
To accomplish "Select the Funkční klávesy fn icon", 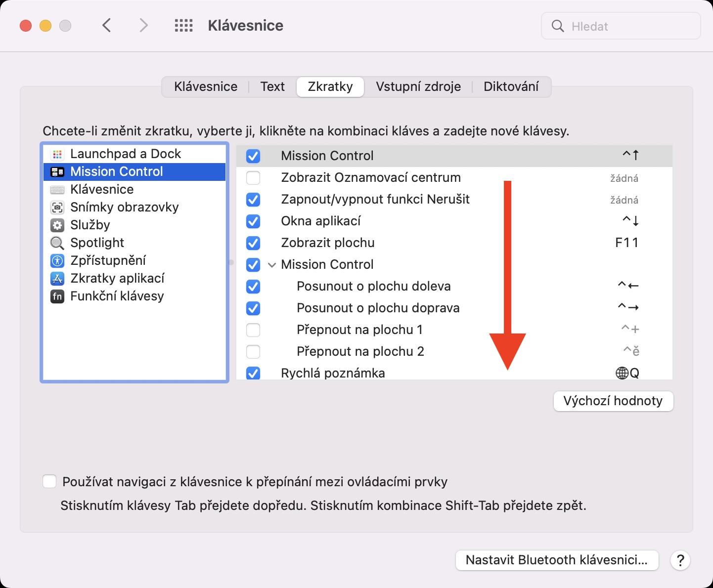I will pos(57,296).
